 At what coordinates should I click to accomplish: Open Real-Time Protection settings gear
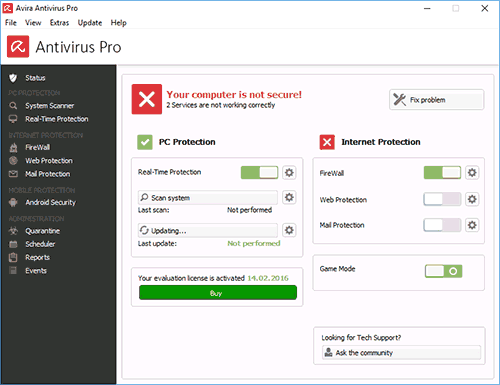point(289,173)
